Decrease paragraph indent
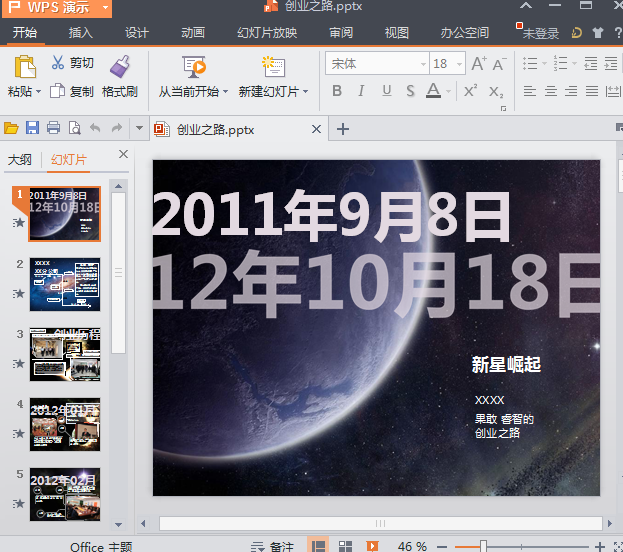This screenshot has height=552, width=623. pos(590,64)
